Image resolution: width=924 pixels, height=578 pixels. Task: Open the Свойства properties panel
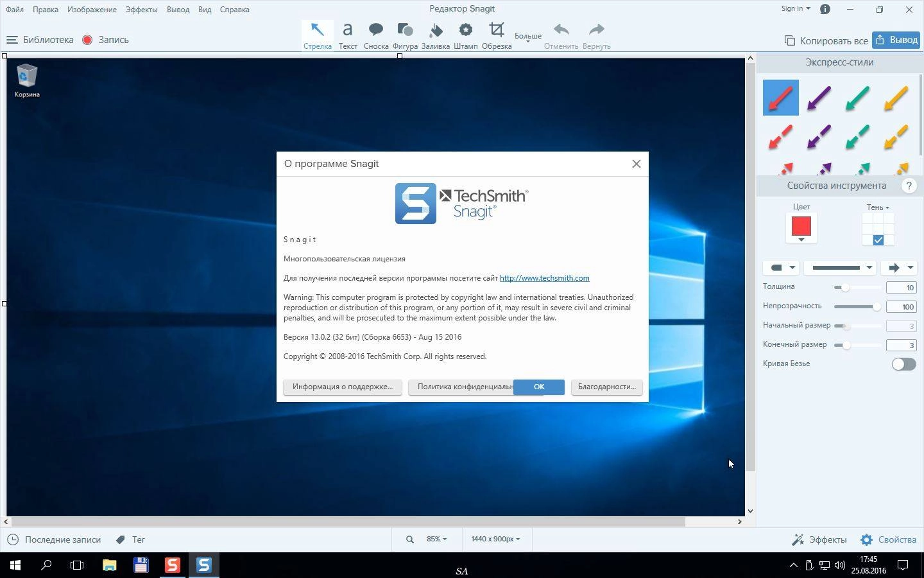889,539
